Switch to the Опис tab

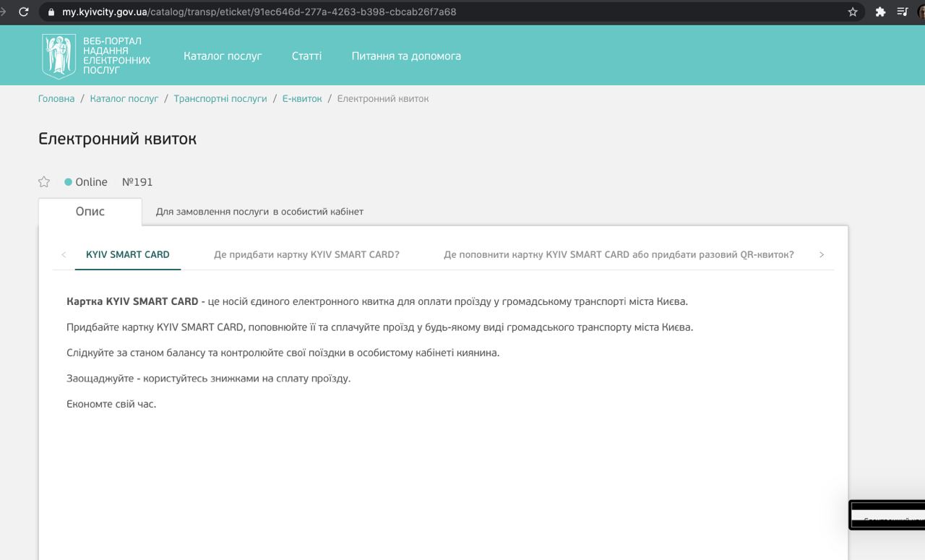click(90, 212)
